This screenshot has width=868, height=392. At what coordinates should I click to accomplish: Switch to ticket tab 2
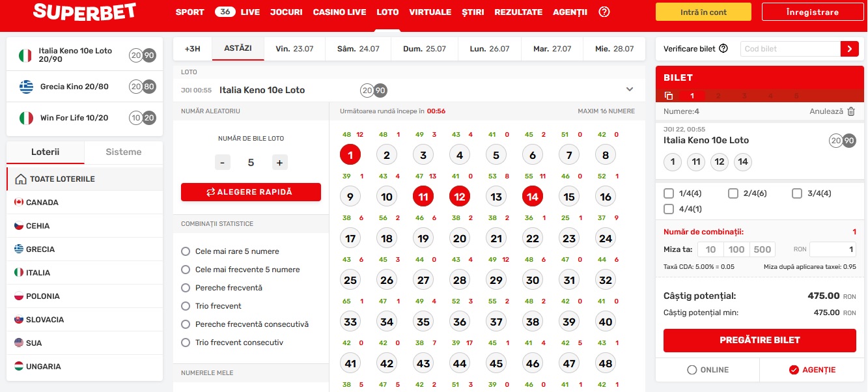click(718, 96)
